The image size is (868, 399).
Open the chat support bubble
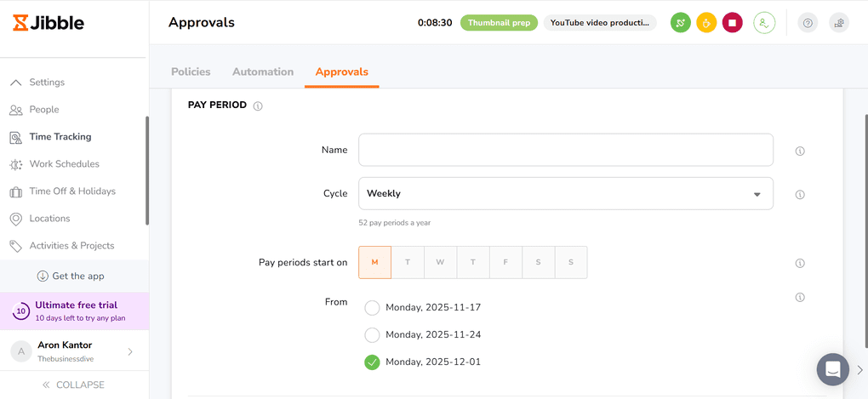tap(833, 369)
